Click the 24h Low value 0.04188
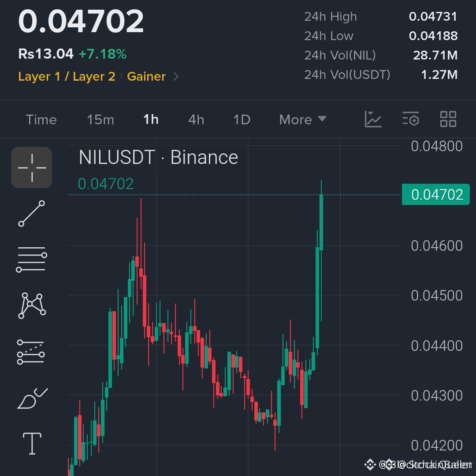The image size is (476, 476). 433,36
